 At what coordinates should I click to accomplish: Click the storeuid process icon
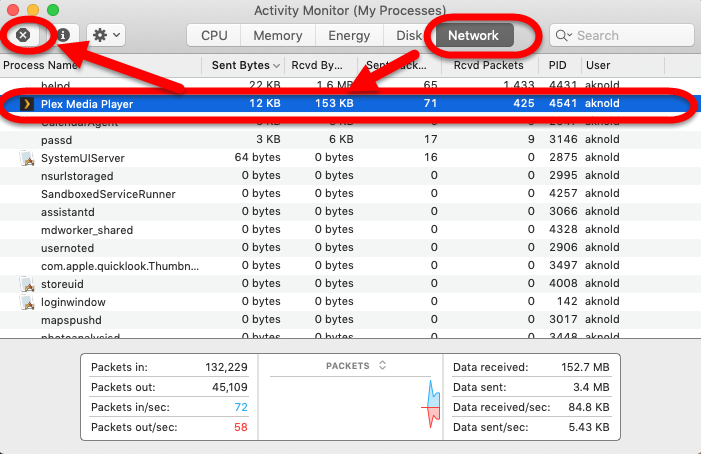tap(28, 284)
